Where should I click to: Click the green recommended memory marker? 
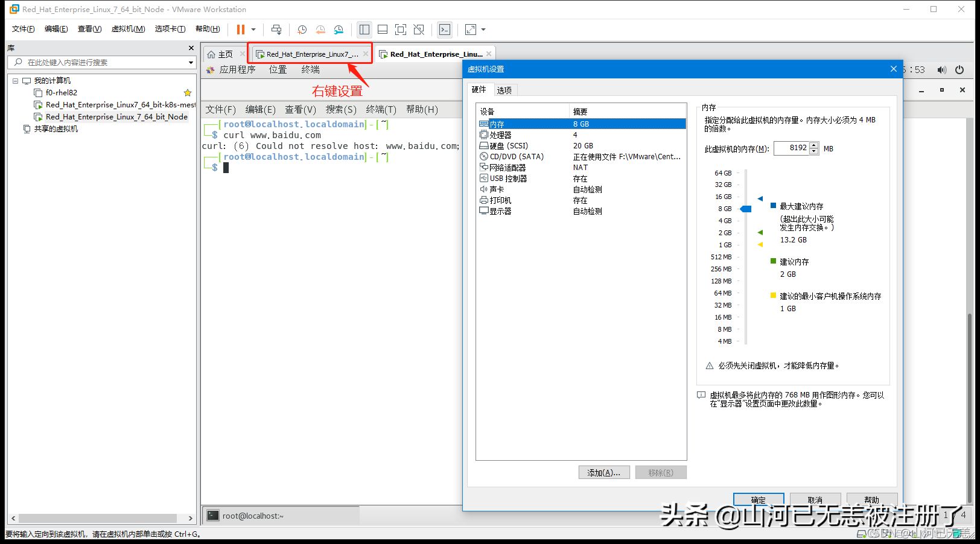coord(760,232)
